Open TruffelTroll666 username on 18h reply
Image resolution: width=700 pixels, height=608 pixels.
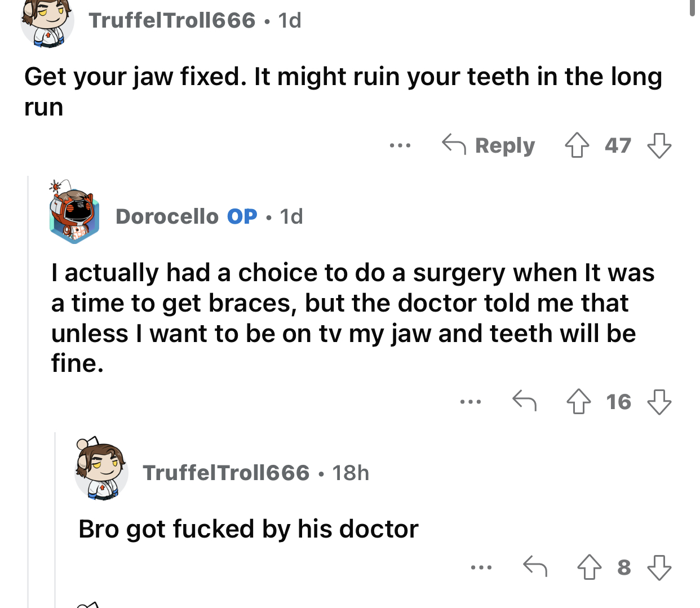227,473
